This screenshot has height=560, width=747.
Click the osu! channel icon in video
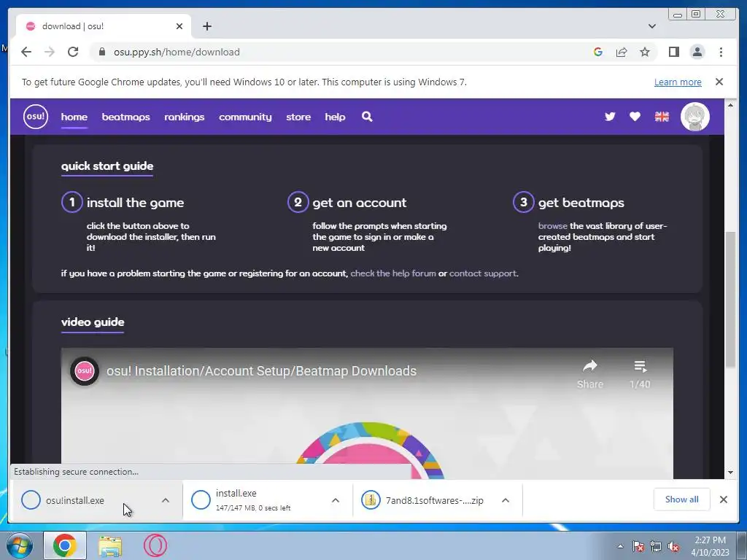coord(85,371)
